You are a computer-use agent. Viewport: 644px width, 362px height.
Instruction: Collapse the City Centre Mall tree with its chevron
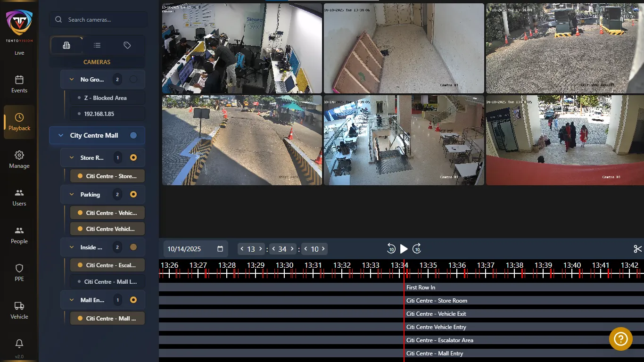point(60,135)
